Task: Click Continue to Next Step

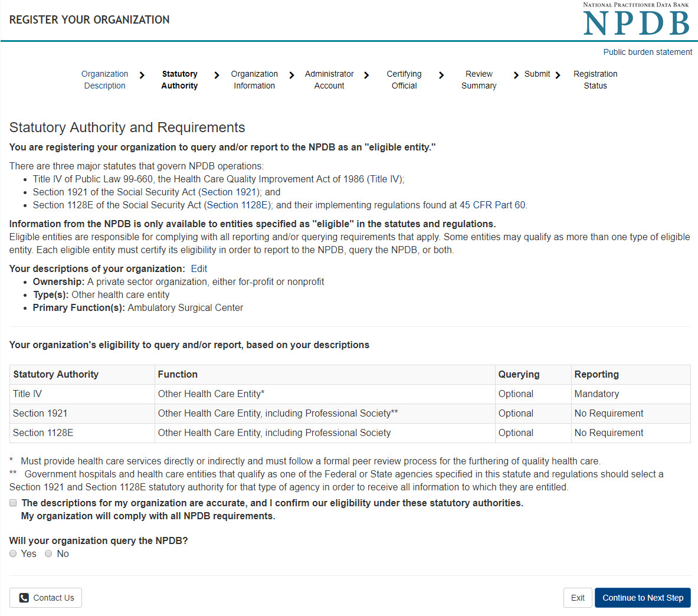Action: 643,598
